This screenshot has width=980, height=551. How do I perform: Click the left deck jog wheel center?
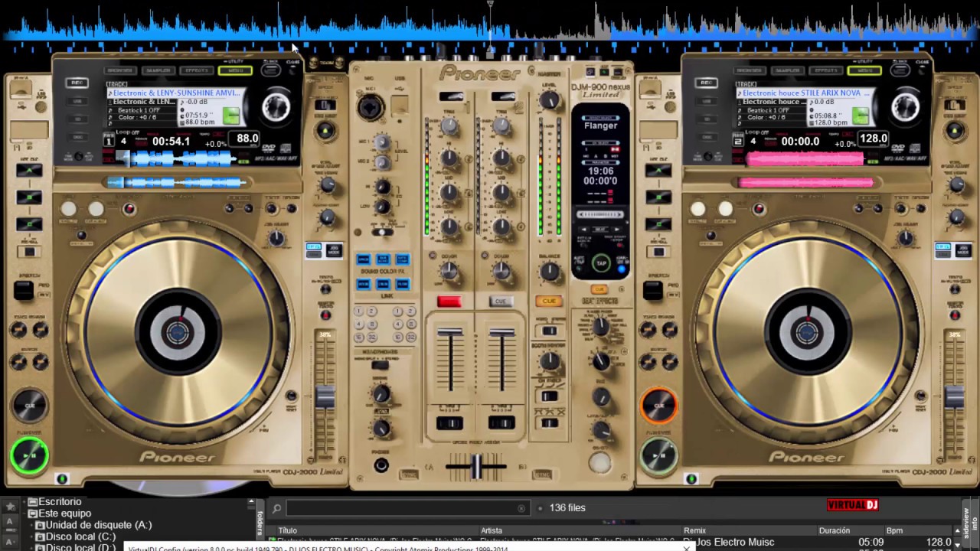coord(178,333)
